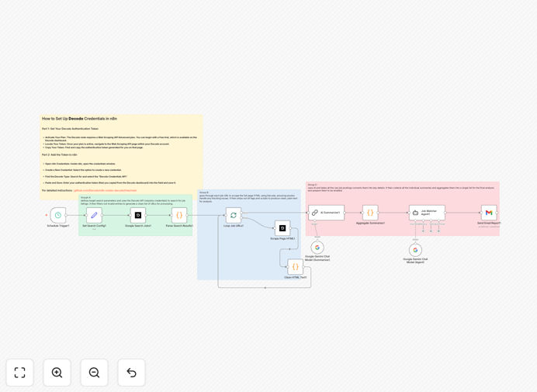537x392 pixels.
Task: Zoom in on the workflow canvas
Action: coord(57,373)
